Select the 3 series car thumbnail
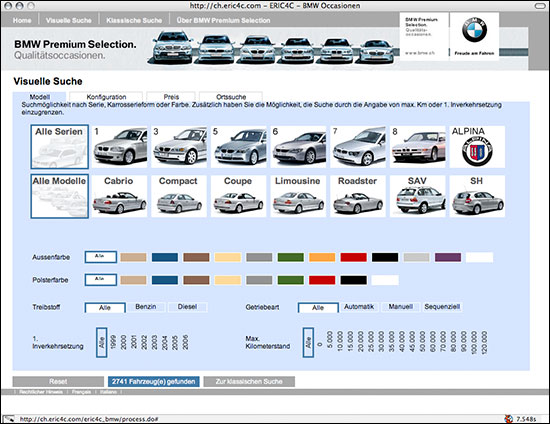 click(179, 147)
